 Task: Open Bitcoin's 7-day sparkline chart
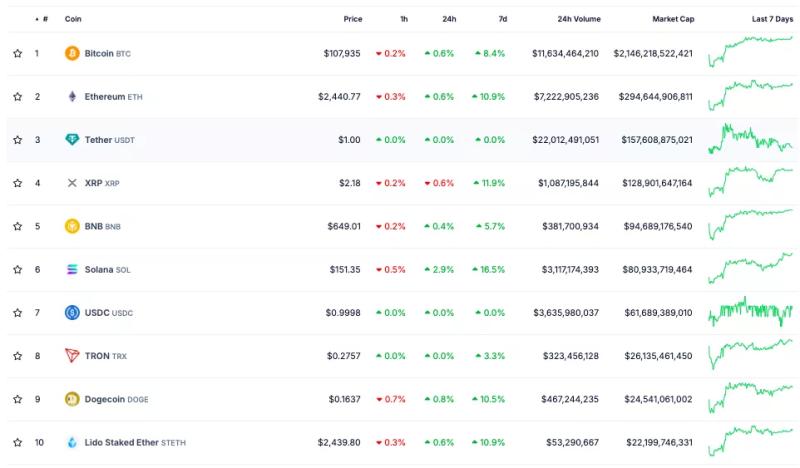coord(751,51)
